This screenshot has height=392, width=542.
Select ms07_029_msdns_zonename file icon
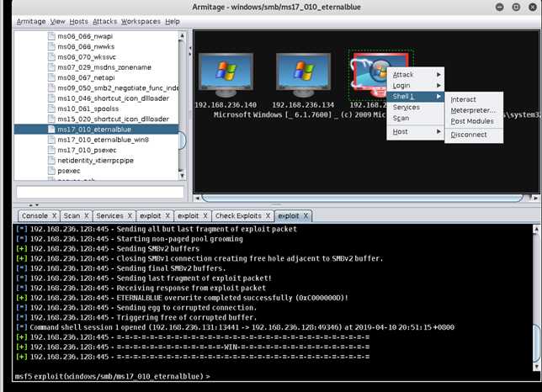51,67
